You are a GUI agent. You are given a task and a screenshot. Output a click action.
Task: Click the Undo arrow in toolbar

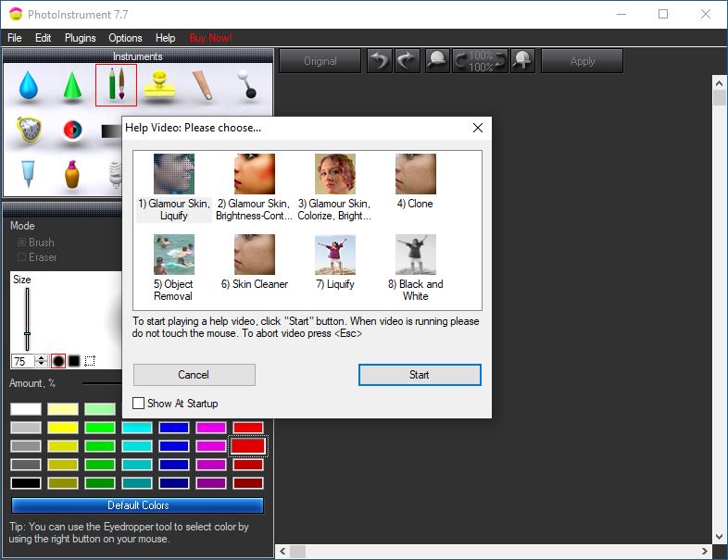380,61
